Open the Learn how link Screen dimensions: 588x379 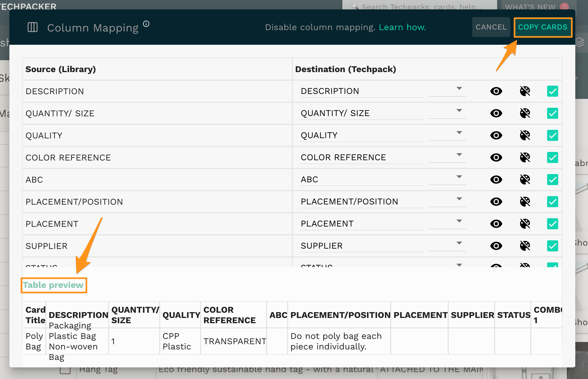pos(402,27)
